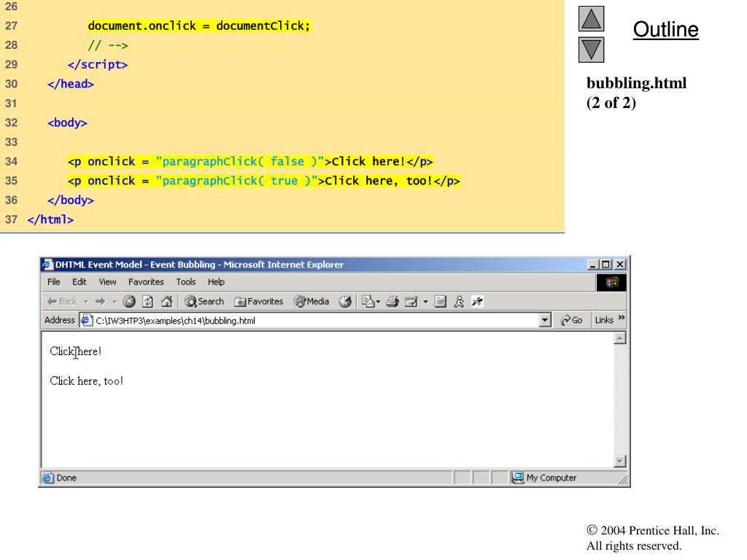Click the '<body>' tag on line 32

point(67,122)
